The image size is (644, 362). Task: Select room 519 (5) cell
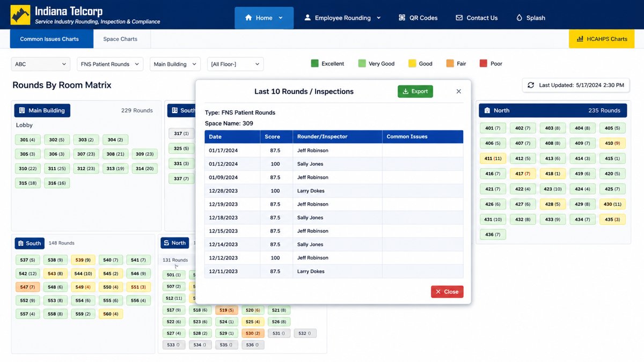click(x=228, y=310)
